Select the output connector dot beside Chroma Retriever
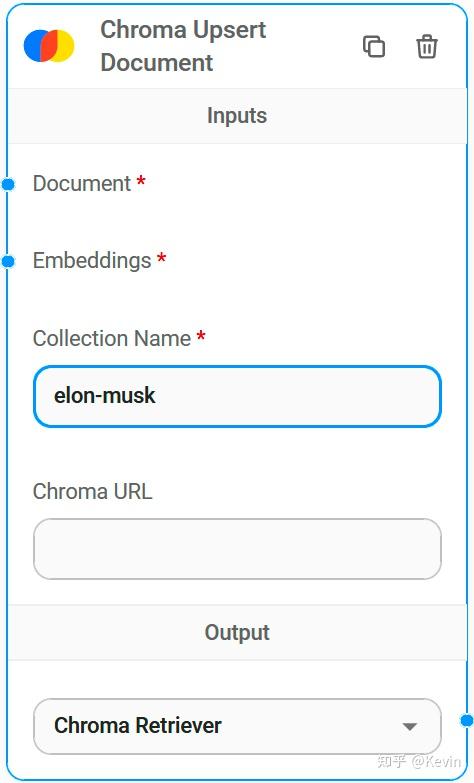The image size is (474, 783). (467, 721)
